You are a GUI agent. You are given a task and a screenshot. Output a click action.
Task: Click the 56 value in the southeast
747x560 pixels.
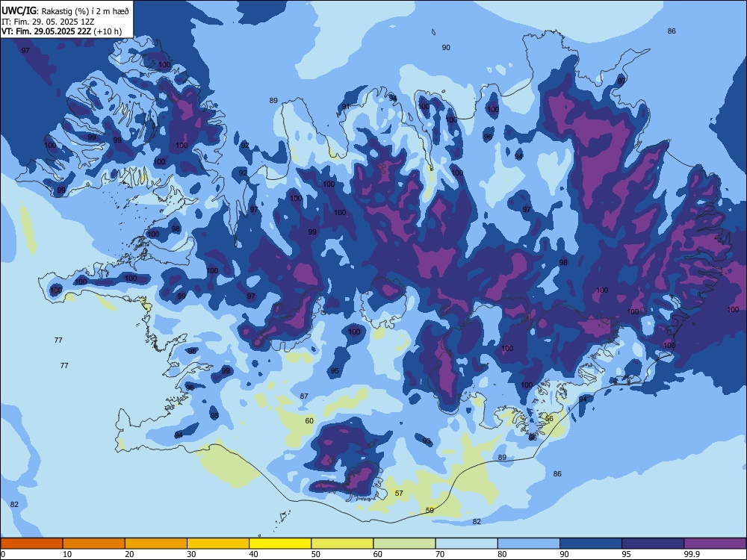click(549, 419)
